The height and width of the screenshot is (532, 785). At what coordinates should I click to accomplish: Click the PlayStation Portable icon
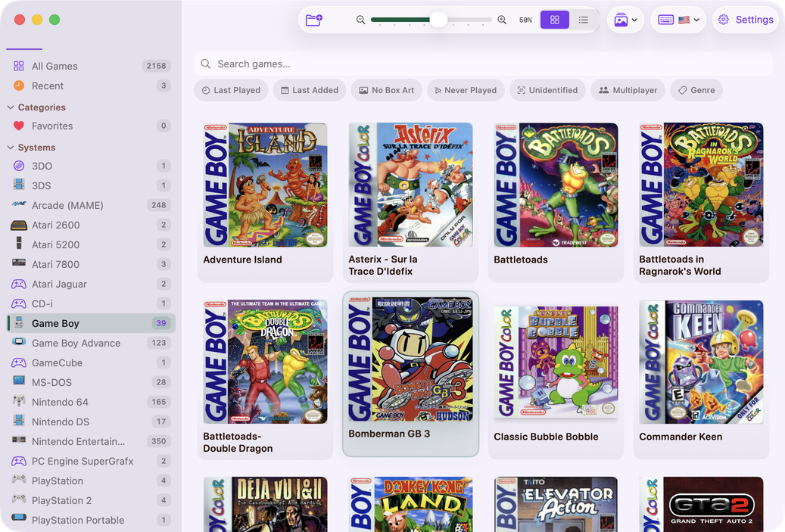coord(18,518)
